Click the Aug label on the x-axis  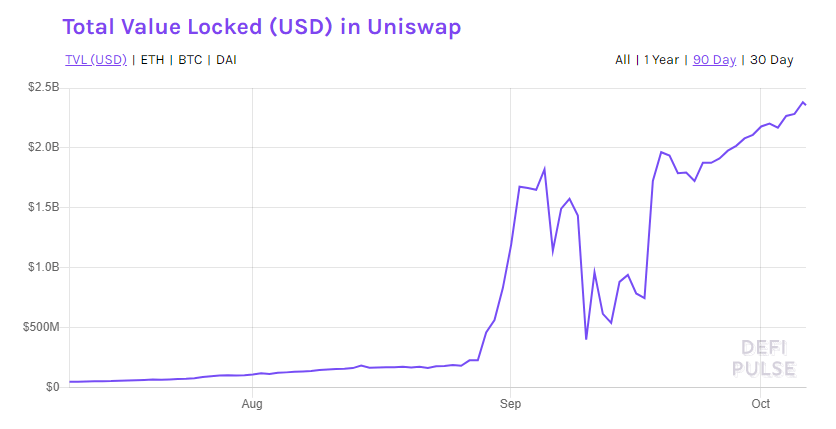[x=252, y=404]
